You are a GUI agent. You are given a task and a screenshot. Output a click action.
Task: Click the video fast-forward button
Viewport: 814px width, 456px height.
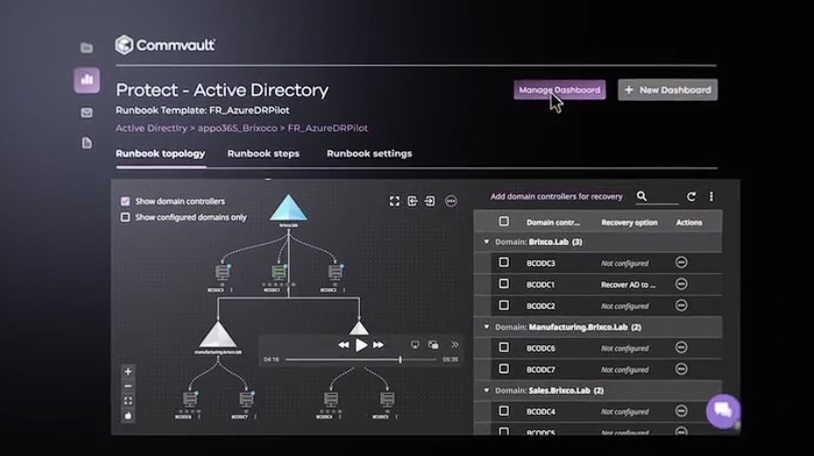coord(378,345)
